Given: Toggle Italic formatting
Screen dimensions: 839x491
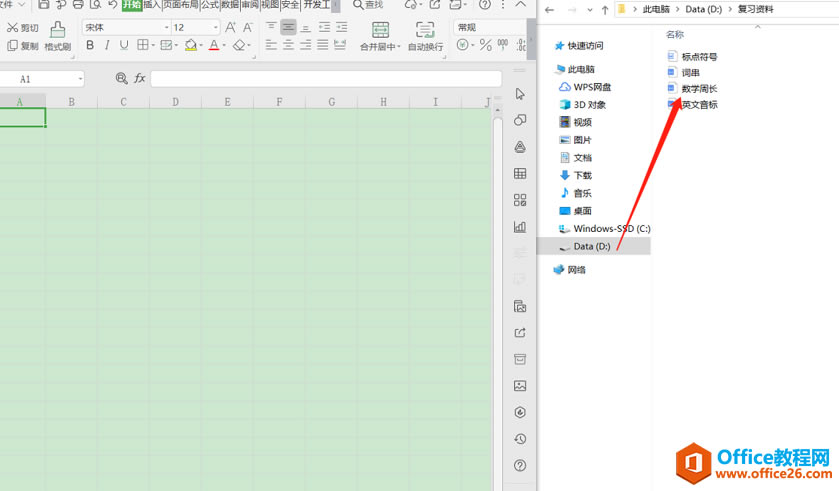Looking at the screenshot, I should coord(107,45).
